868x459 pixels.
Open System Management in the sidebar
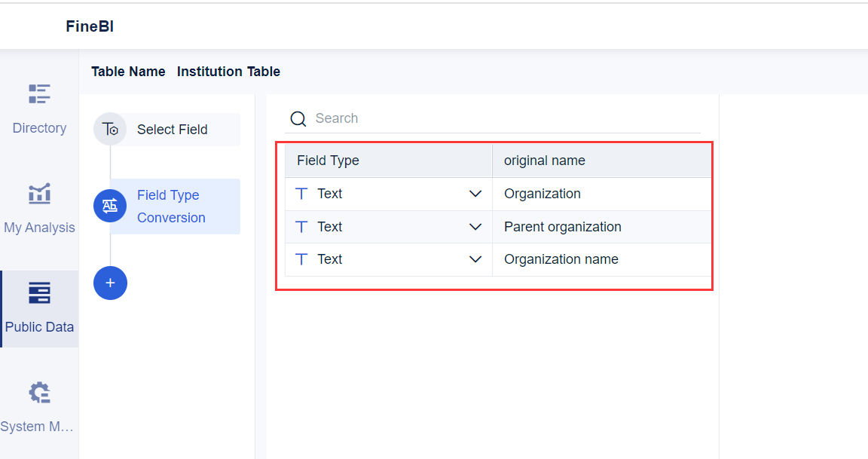38,393
